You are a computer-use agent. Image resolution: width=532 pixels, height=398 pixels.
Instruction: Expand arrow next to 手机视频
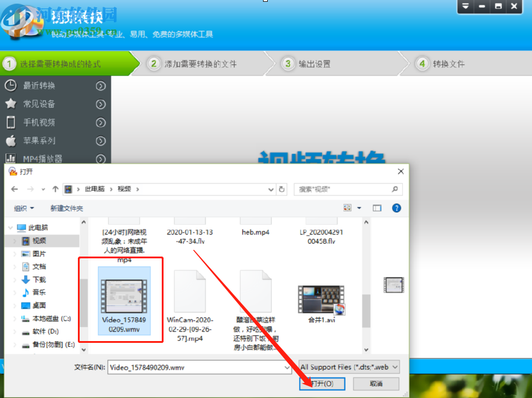click(101, 123)
